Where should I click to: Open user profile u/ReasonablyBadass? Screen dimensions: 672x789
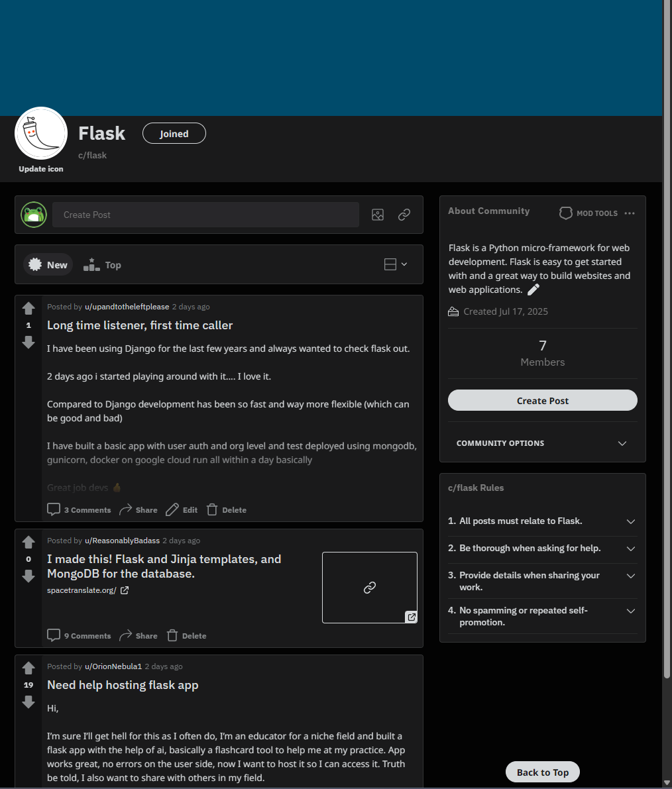(122, 541)
